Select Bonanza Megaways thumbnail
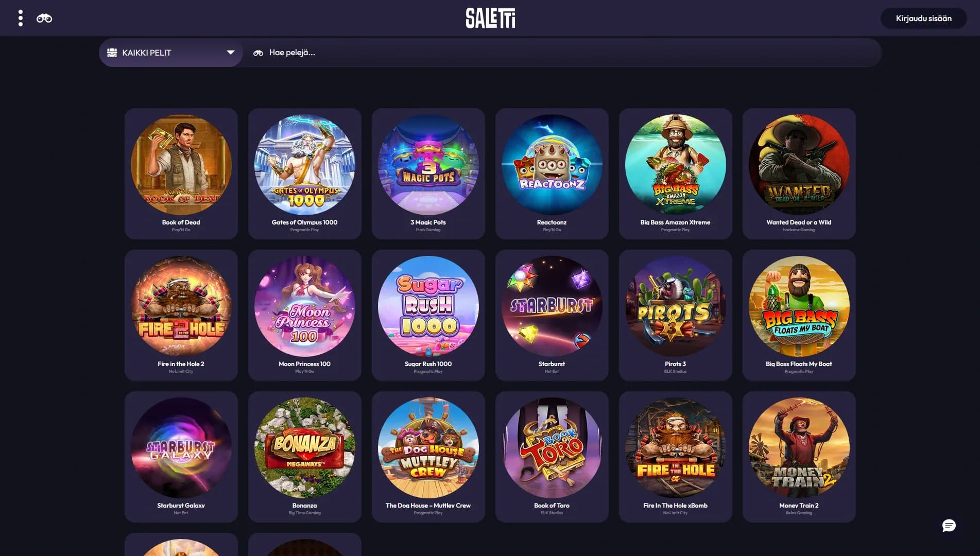The width and height of the screenshot is (980, 556). coord(305,448)
